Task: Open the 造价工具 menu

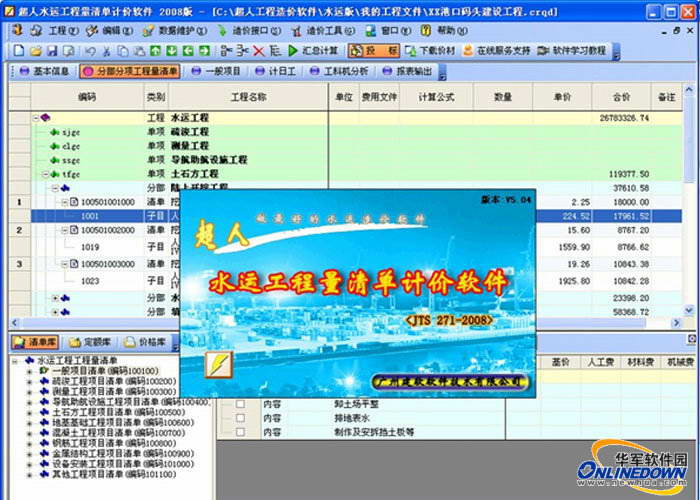Action: coord(331,31)
